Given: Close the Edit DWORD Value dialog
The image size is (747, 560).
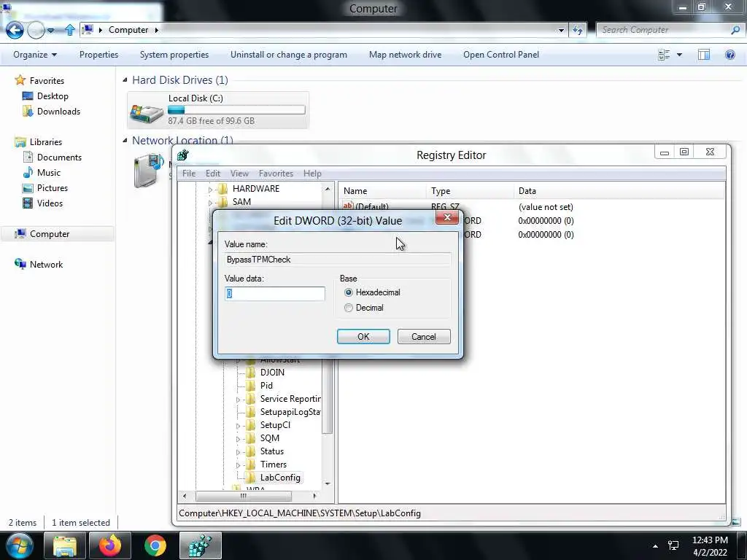Looking at the screenshot, I should (447, 217).
